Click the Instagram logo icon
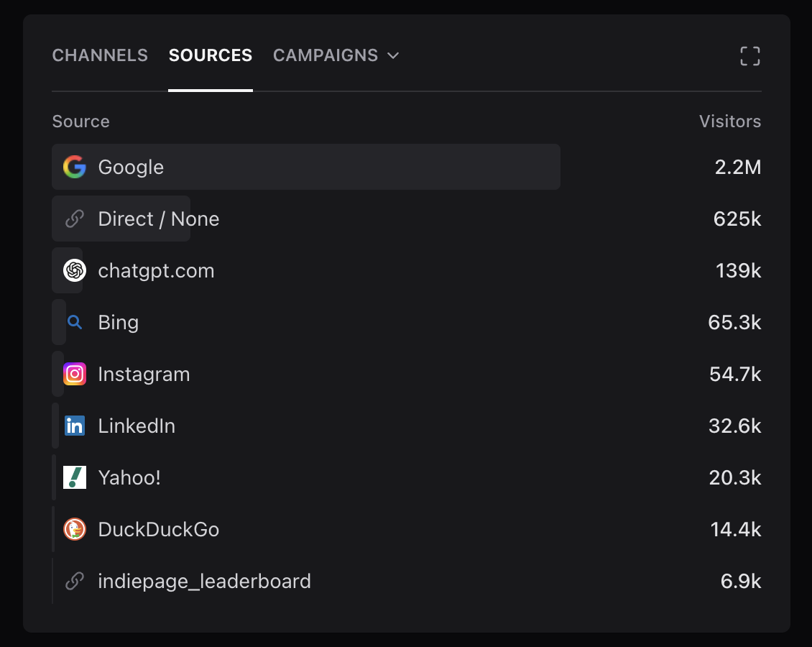Screen dimensions: 812x647 tap(75, 375)
